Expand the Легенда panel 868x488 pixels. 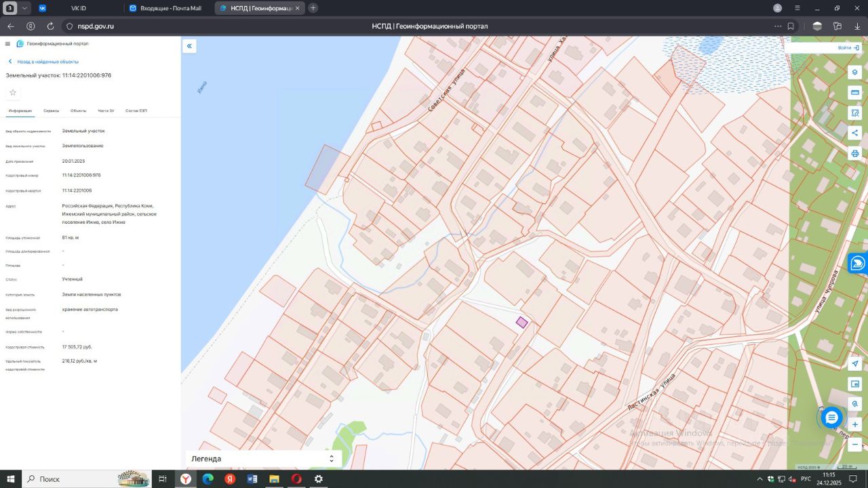point(331,459)
